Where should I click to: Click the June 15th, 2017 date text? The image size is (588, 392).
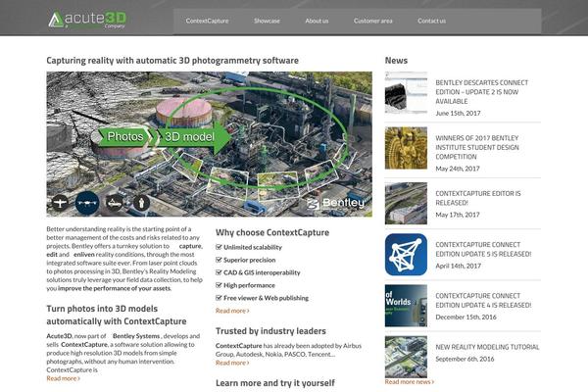coord(458,113)
